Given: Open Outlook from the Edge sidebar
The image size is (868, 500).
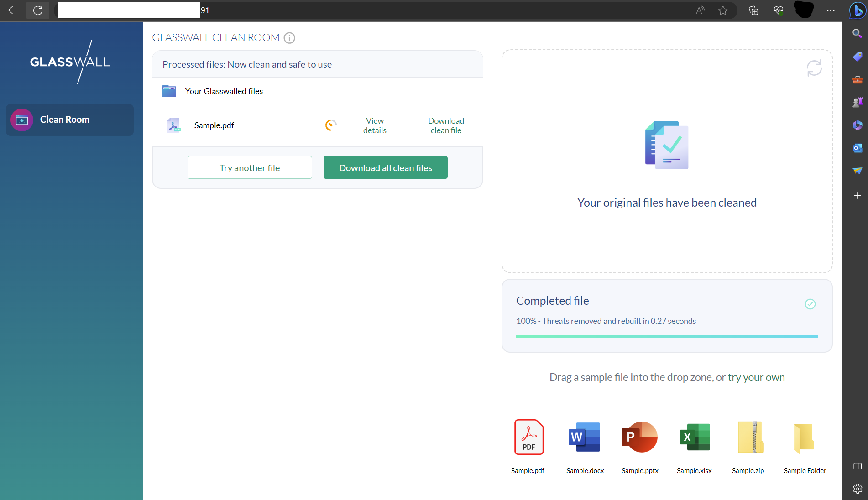Looking at the screenshot, I should tap(857, 148).
